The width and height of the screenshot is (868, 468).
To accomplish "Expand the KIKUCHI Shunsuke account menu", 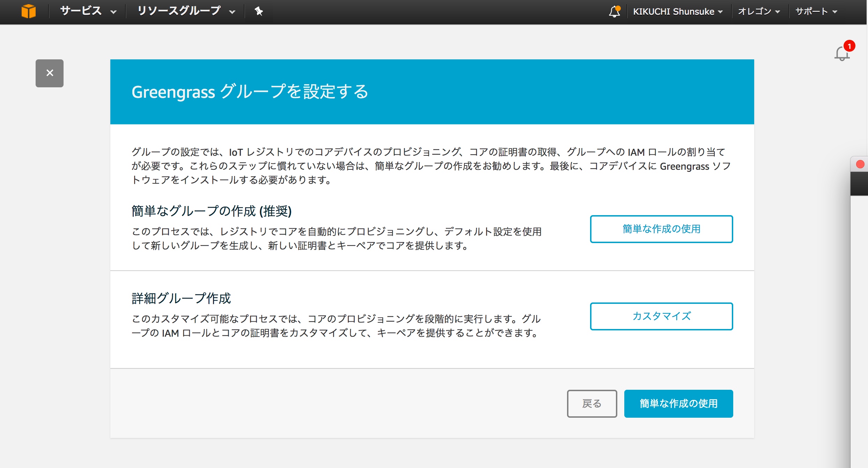I will click(678, 12).
